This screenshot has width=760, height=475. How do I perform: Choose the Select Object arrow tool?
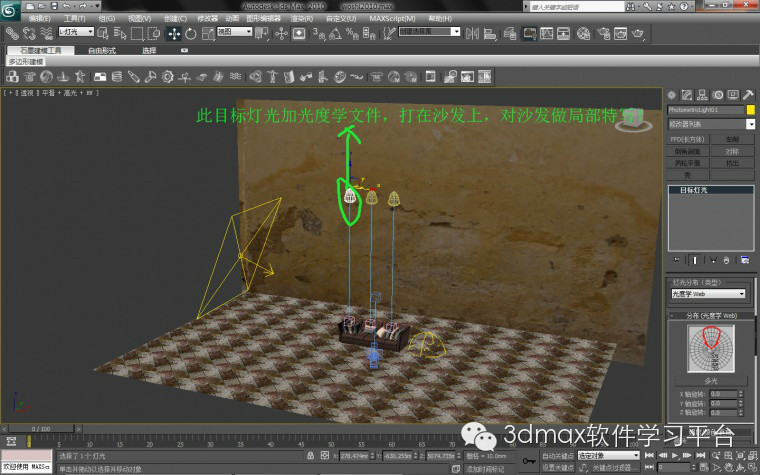point(103,33)
